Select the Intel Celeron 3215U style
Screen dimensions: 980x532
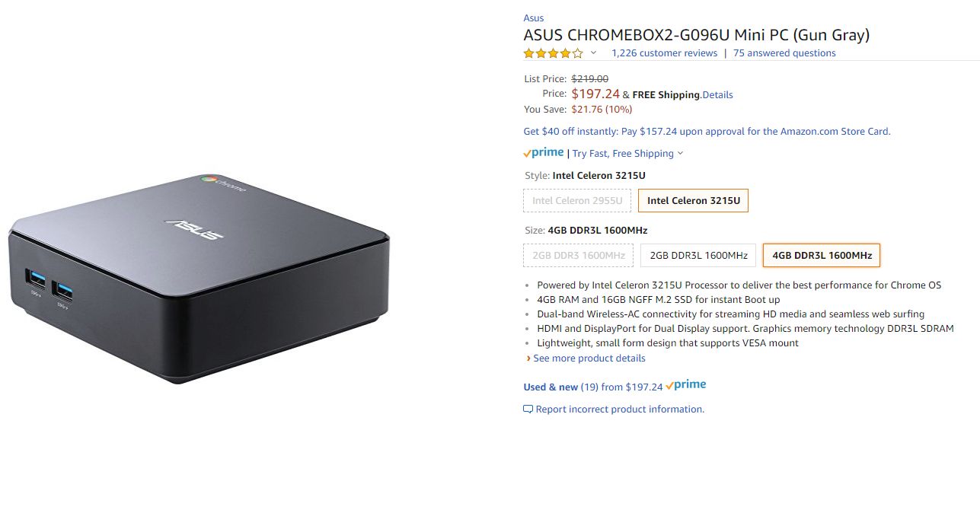point(693,201)
